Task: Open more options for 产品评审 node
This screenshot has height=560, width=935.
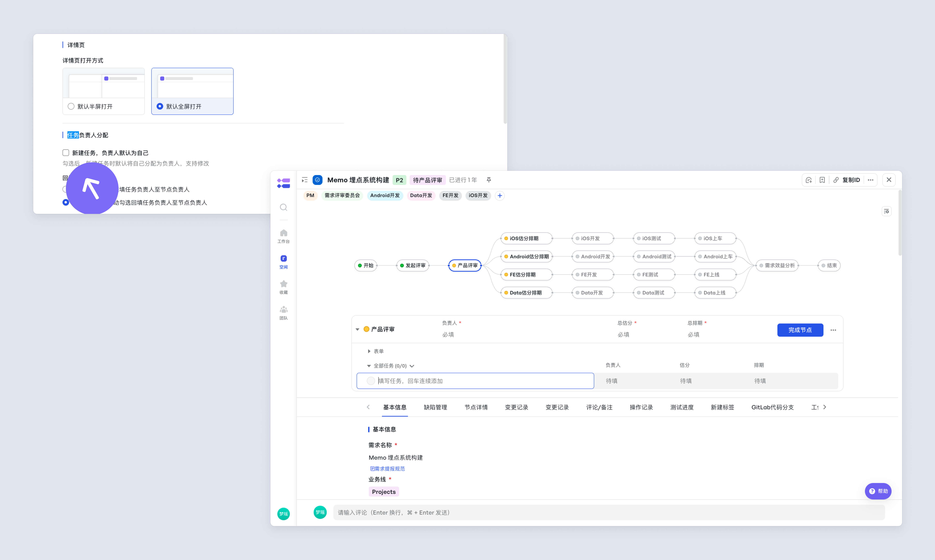Action: (x=833, y=330)
